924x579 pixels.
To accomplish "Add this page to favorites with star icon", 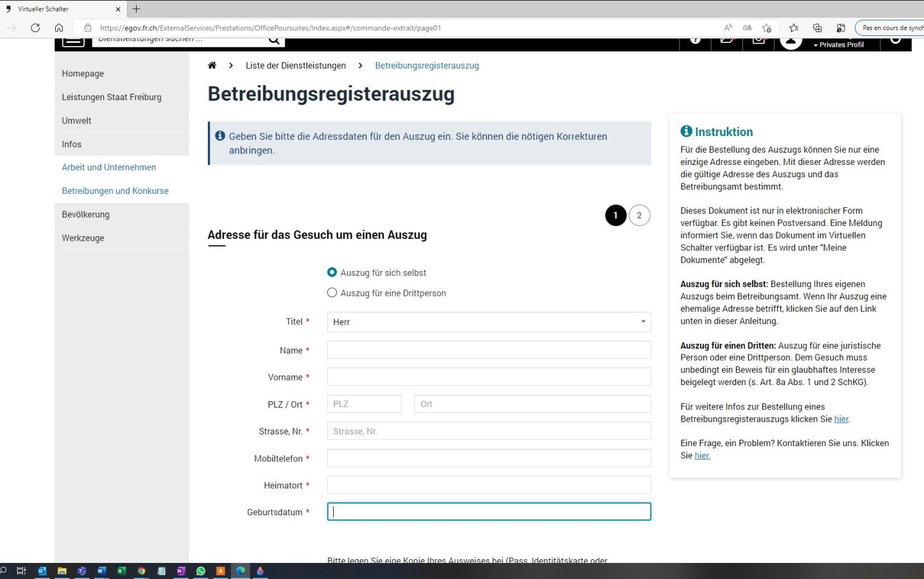I will (x=766, y=28).
